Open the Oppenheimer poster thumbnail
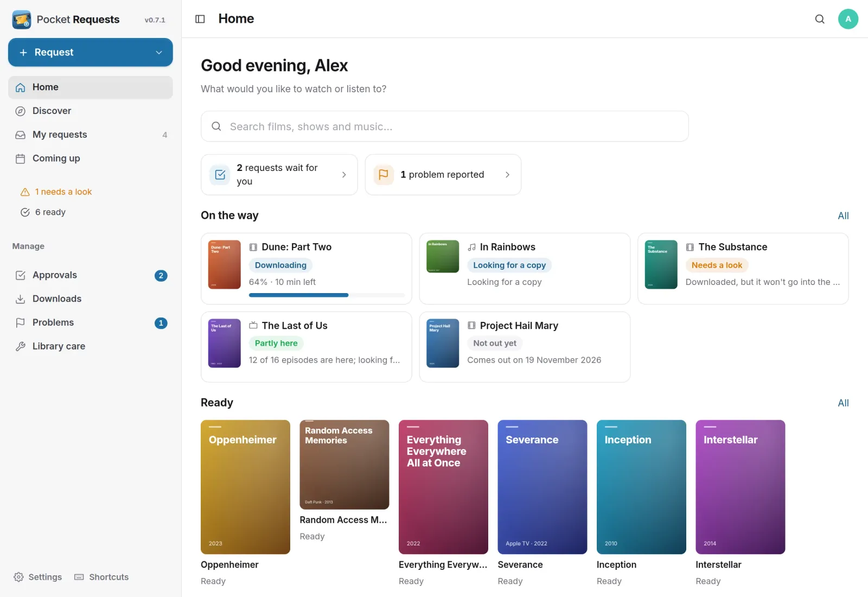This screenshot has height=597, width=868. click(x=245, y=487)
